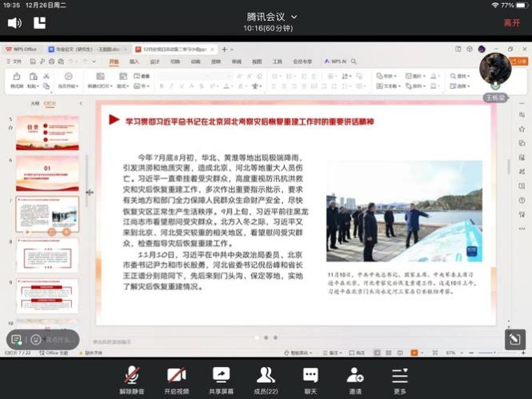Tap the 共享屏幕 share screen icon

(x=221, y=378)
